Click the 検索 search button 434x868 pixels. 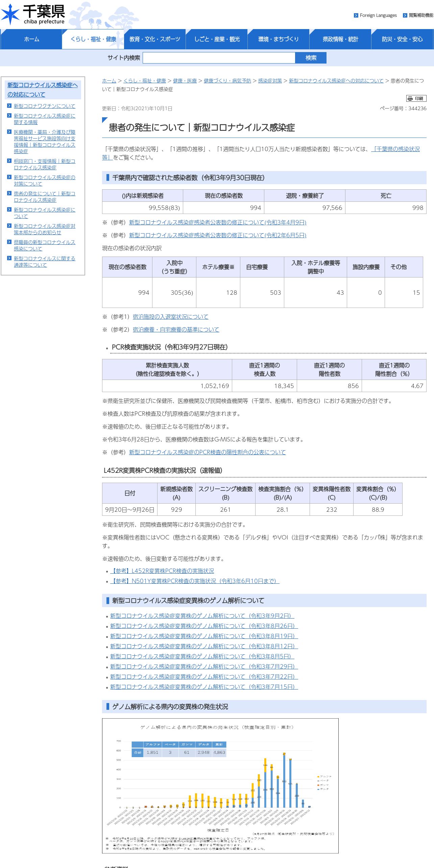tap(311, 58)
